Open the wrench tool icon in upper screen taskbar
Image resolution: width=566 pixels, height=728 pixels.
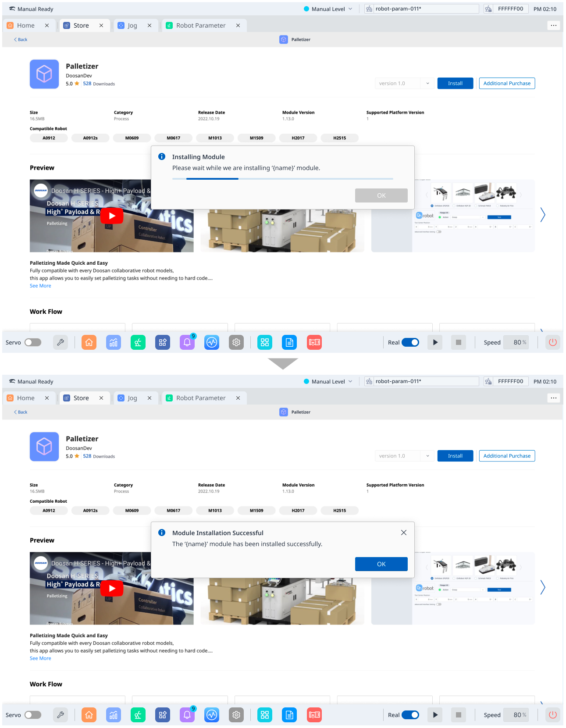click(x=61, y=342)
